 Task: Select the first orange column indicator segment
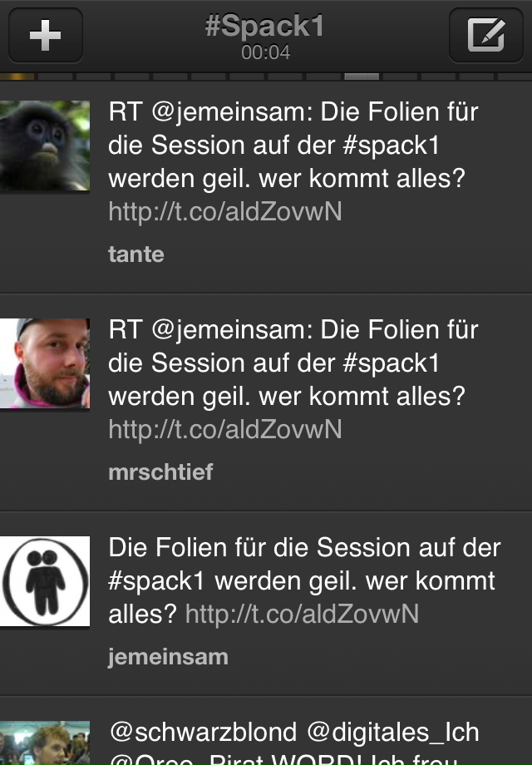tap(17, 76)
